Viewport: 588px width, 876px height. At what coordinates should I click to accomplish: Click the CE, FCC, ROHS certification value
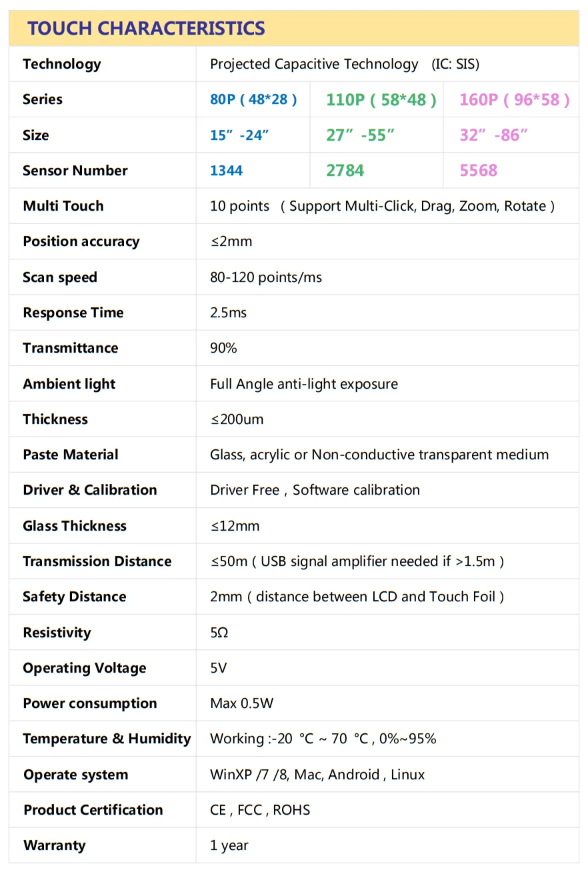pos(260,810)
